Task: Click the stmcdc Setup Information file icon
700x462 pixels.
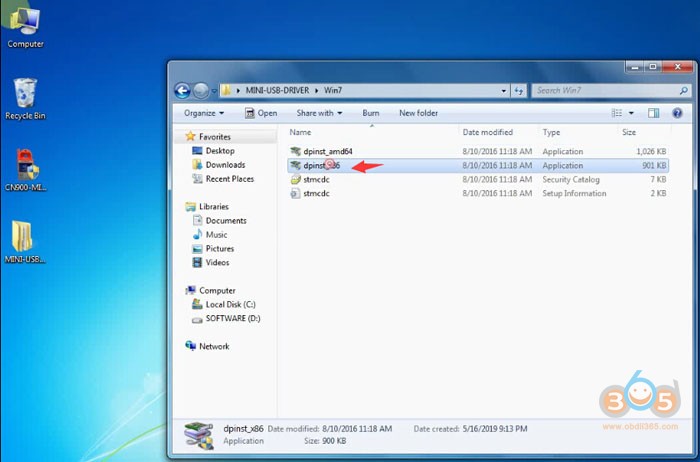Action: (295, 193)
